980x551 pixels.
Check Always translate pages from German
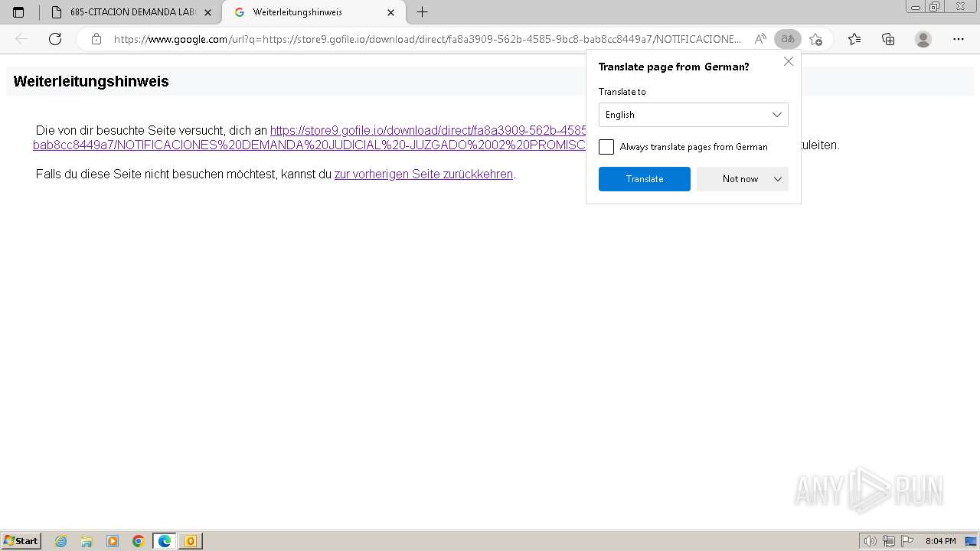(606, 147)
